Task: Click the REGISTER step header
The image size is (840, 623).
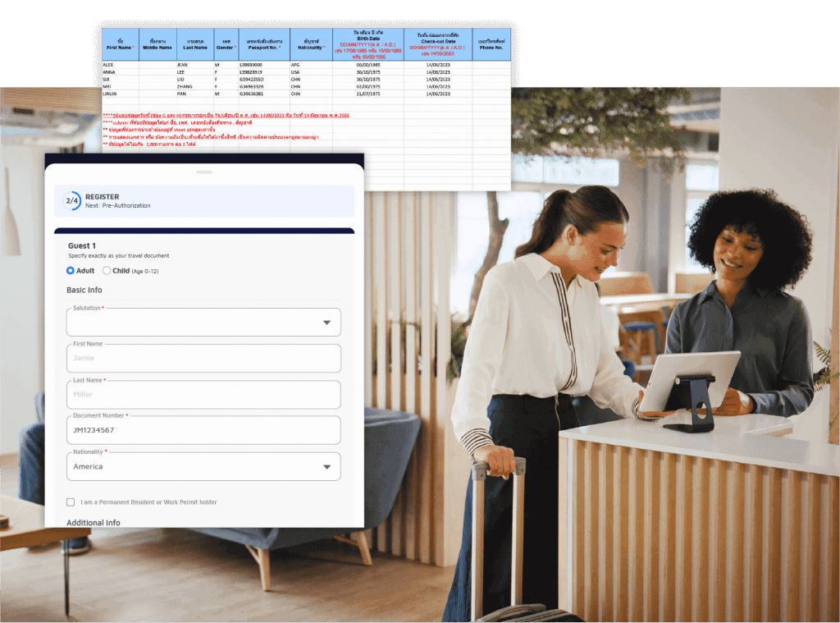Action: click(x=103, y=197)
